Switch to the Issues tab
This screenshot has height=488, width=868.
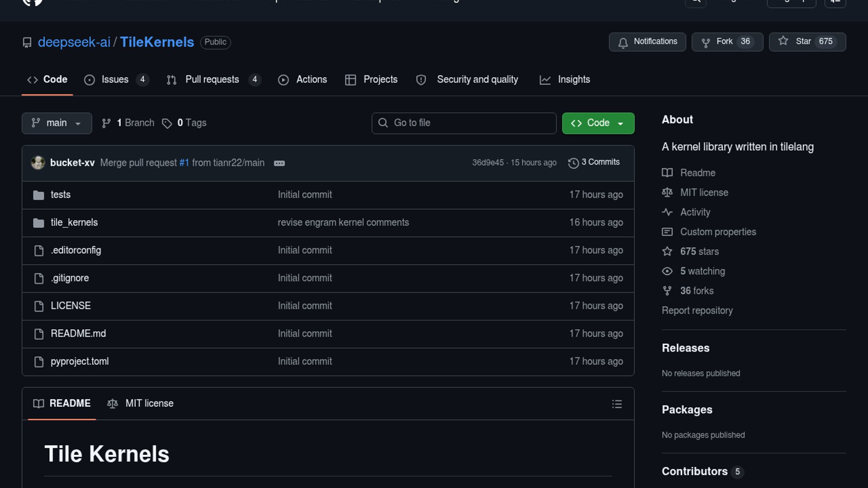(x=115, y=80)
